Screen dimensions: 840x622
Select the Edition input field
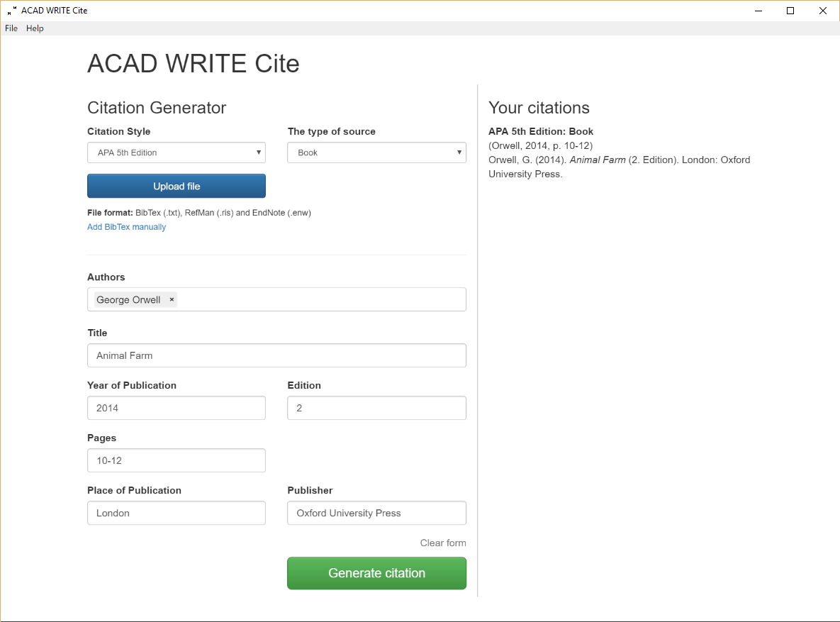tap(376, 408)
